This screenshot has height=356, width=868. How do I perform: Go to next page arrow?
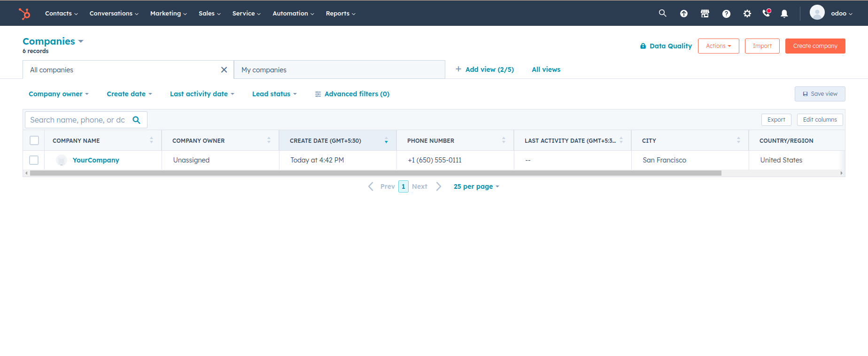pos(439,186)
